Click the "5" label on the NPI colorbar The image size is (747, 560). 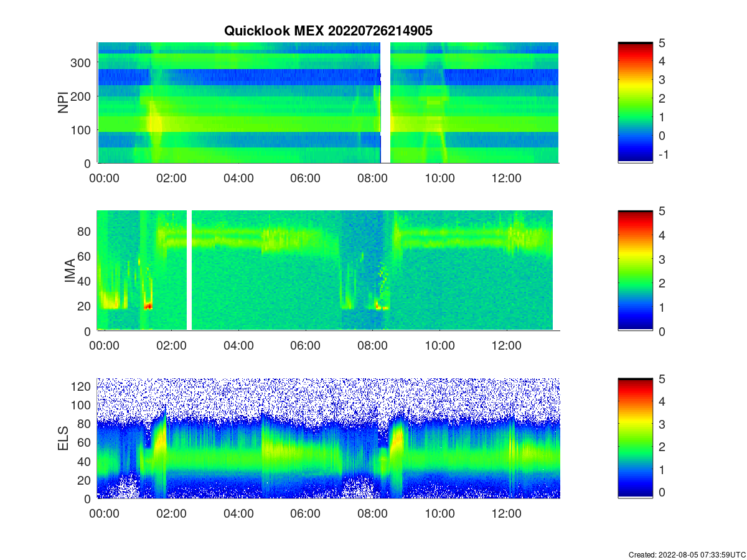click(x=662, y=42)
